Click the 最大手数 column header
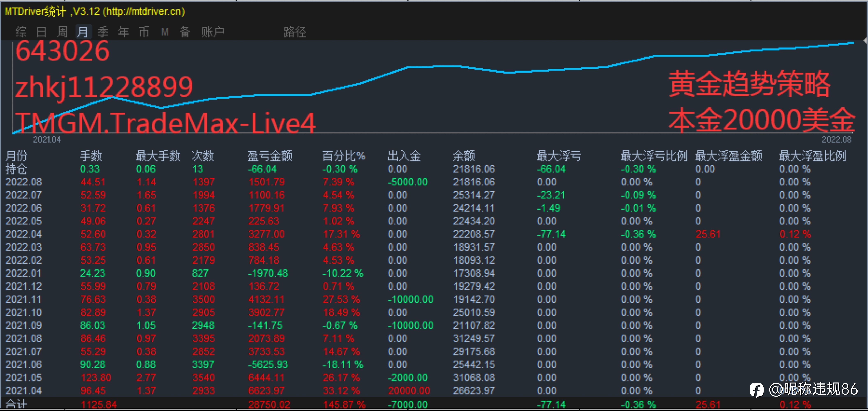868x411 pixels. pyautogui.click(x=158, y=156)
